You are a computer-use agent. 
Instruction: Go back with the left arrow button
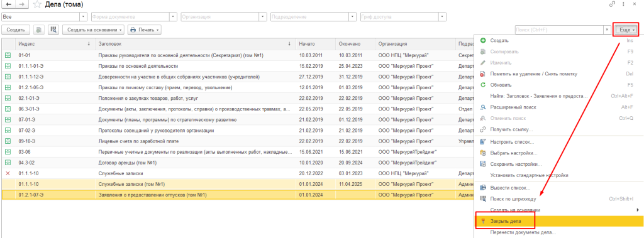tap(9, 4)
